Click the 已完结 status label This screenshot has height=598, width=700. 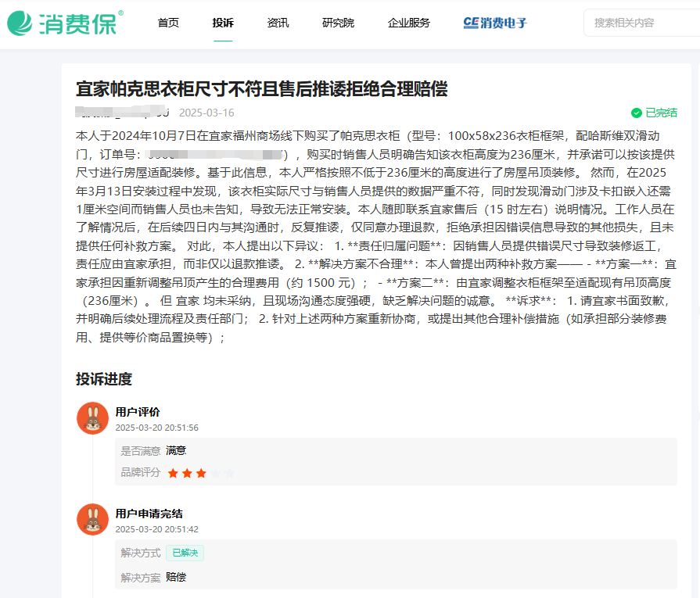661,113
